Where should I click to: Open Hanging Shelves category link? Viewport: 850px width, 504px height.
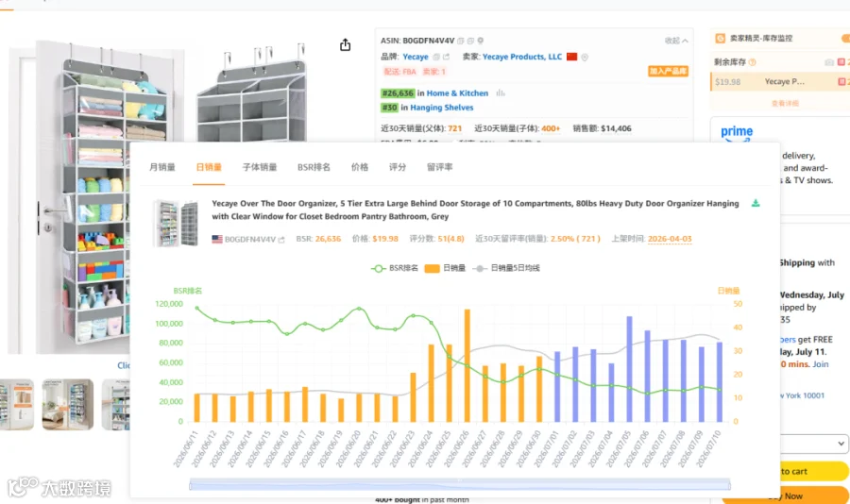(x=442, y=108)
